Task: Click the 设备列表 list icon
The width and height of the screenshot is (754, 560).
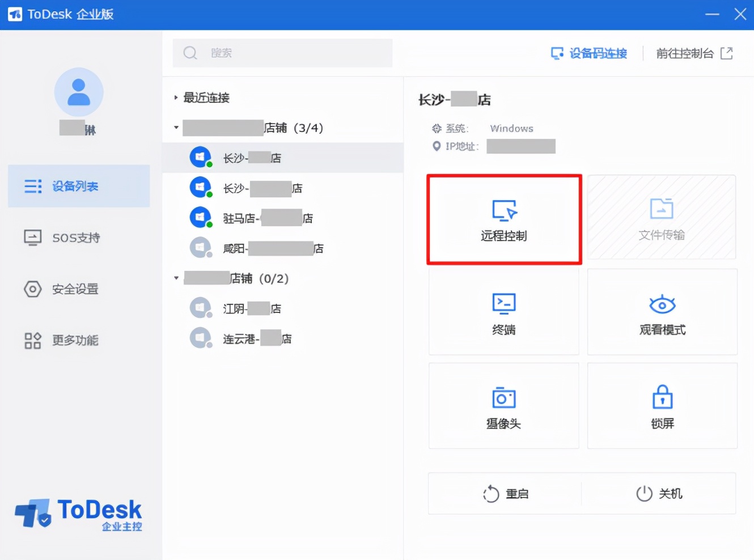Action: [x=33, y=186]
